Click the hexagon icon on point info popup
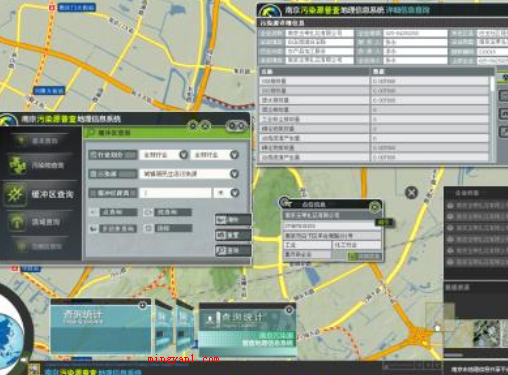 point(375,207)
